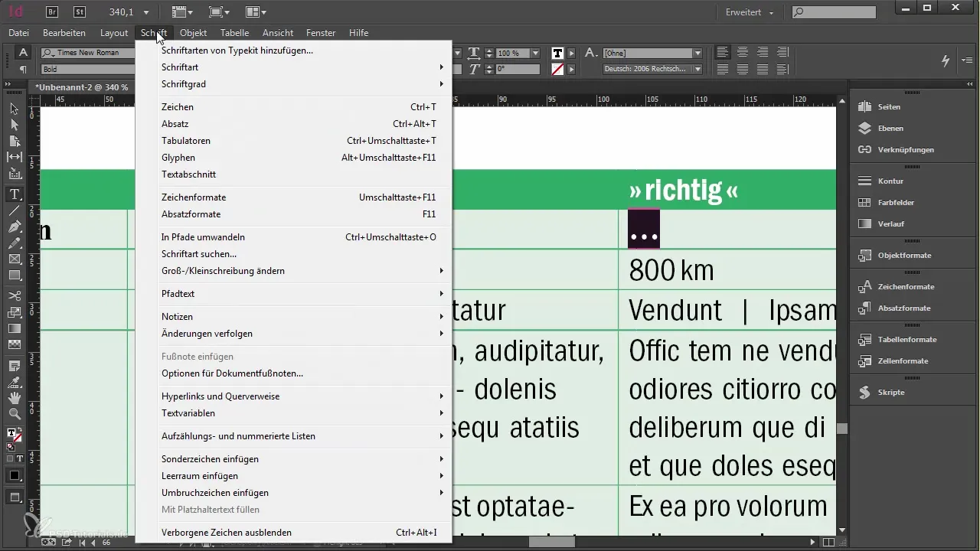Select the Gap tool
Screen dimensions: 980x551
pyautogui.click(x=15, y=157)
